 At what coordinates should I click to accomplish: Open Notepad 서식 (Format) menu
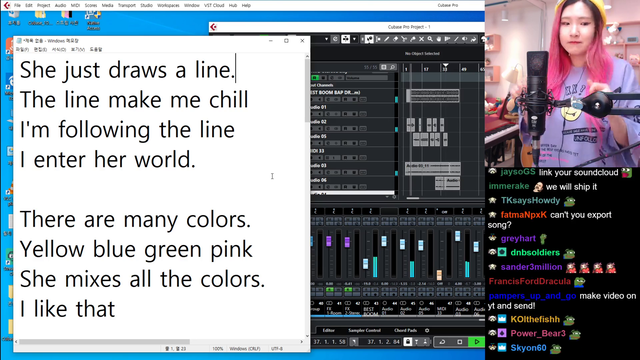[x=59, y=49]
